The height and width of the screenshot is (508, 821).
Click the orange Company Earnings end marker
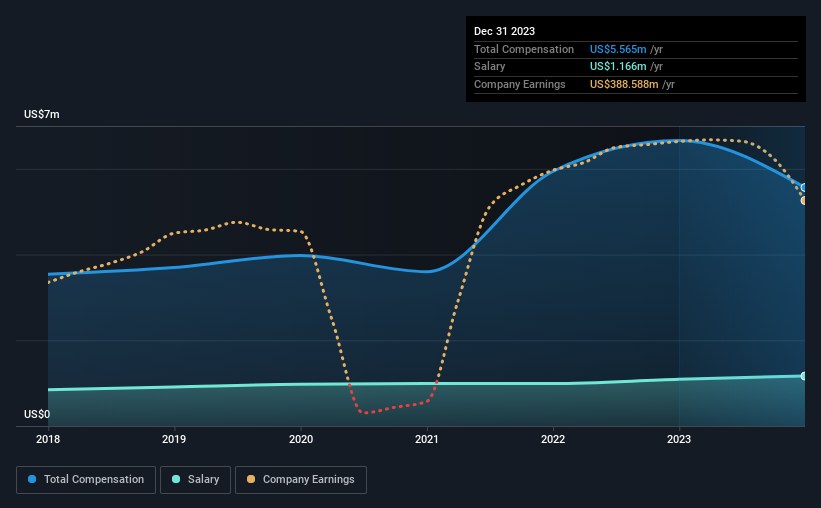[x=804, y=201]
